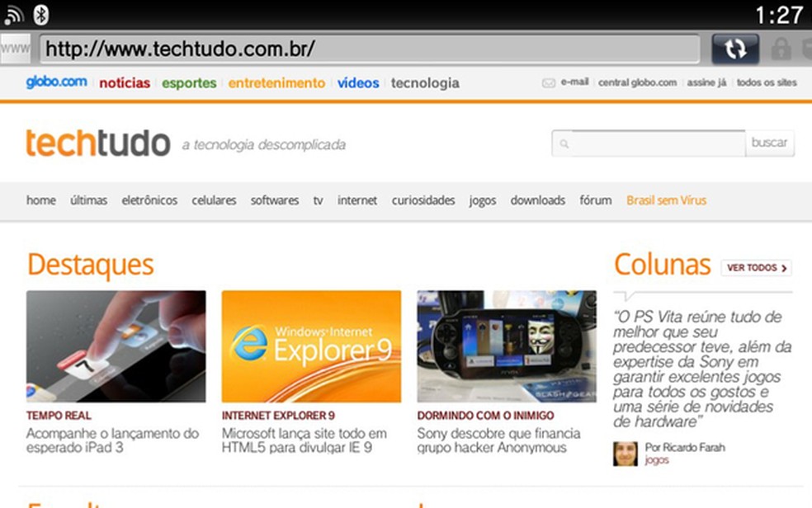The width and height of the screenshot is (812, 508).
Task: Select fórum nav tab
Action: [596, 200]
